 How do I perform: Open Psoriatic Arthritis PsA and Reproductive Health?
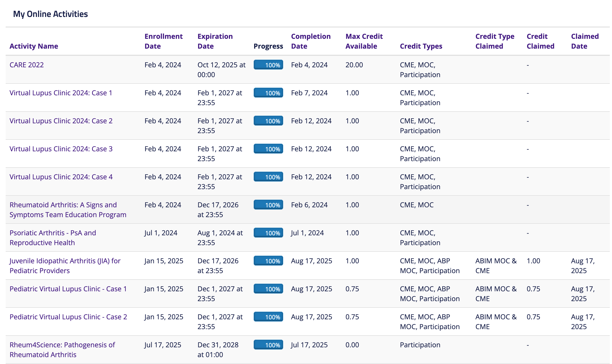click(x=53, y=238)
